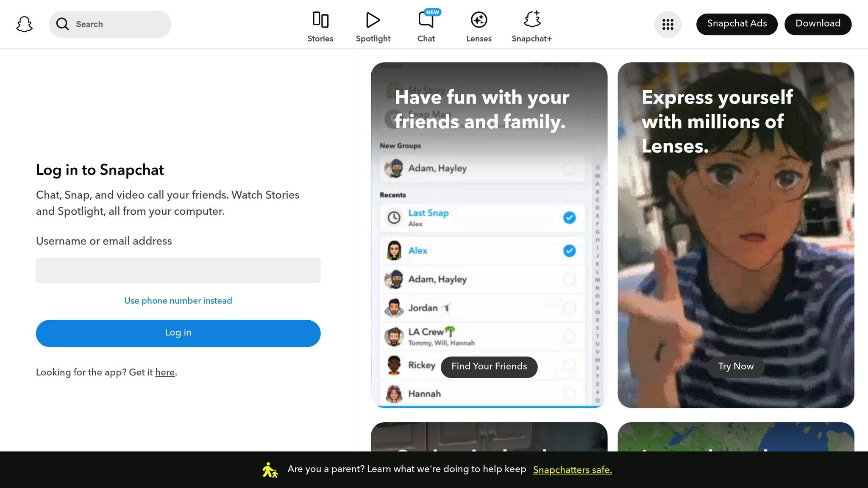Viewport: 868px width, 488px height.
Task: Open the Snapchatters safe link
Action: 573,470
